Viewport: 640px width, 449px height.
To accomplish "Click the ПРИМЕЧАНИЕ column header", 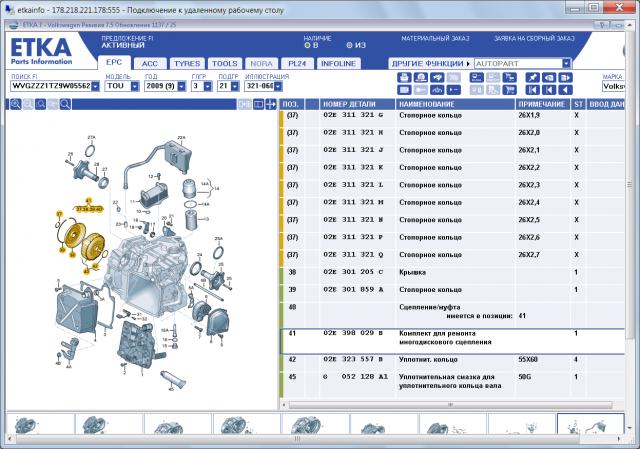I will (542, 104).
